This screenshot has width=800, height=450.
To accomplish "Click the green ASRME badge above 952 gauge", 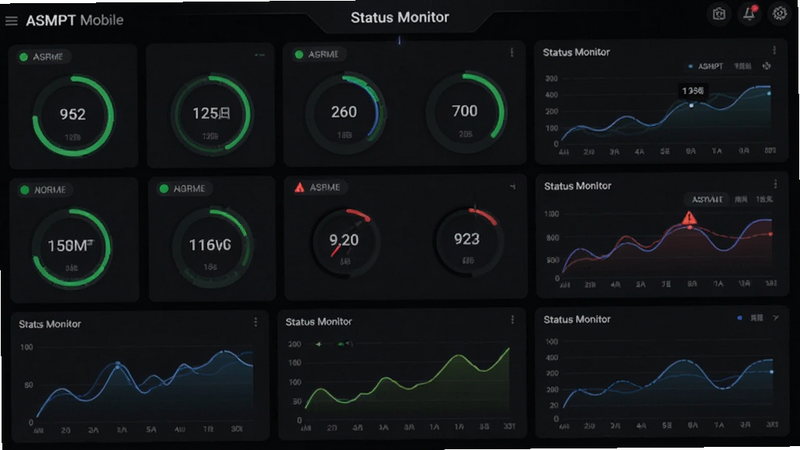I will coord(42,57).
